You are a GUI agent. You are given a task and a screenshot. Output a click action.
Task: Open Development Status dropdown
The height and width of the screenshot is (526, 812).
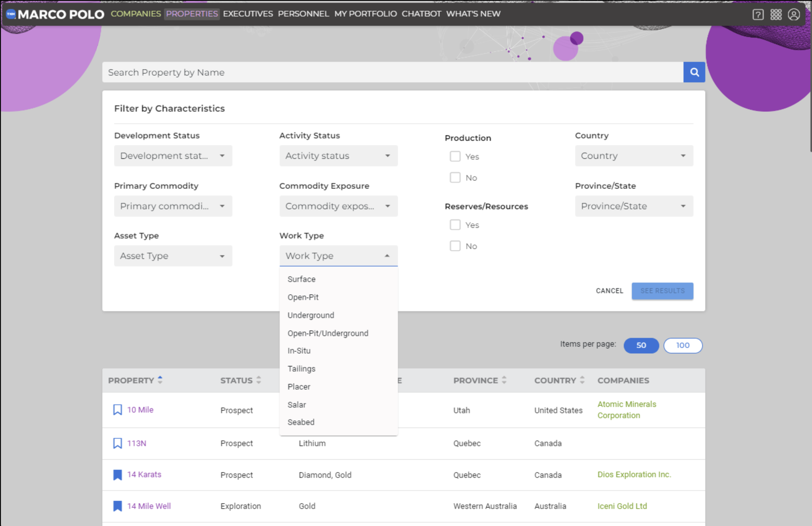coord(173,156)
